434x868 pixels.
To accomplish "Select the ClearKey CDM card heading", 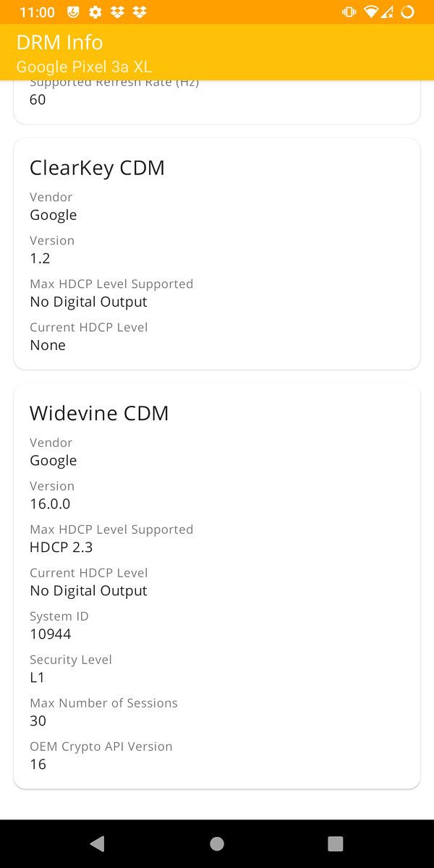I will coord(97,168).
